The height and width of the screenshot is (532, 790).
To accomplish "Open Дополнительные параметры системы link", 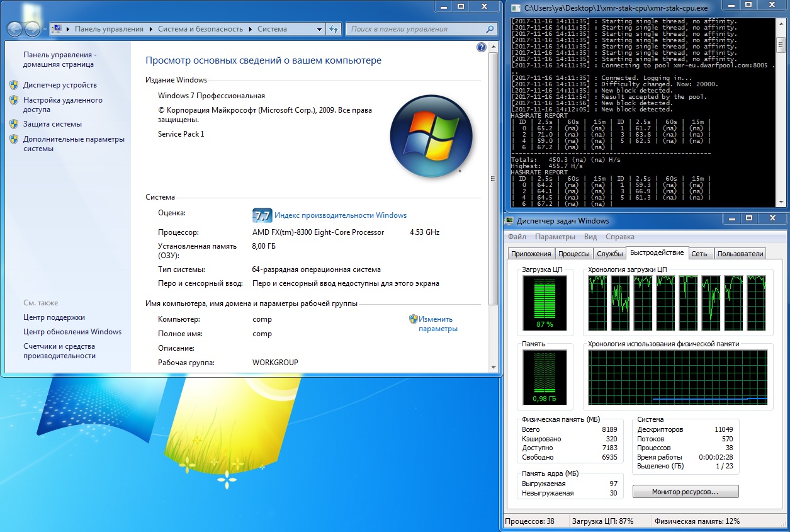I will click(x=74, y=144).
